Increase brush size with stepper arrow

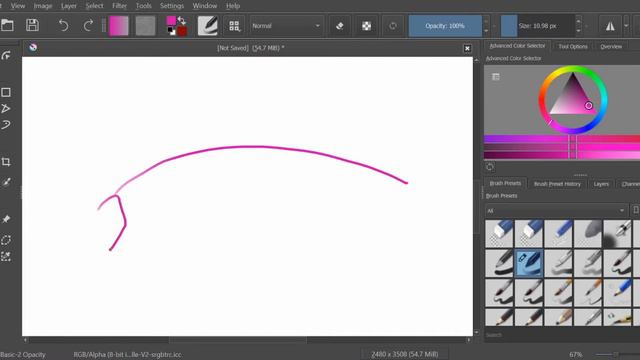[x=578, y=20]
